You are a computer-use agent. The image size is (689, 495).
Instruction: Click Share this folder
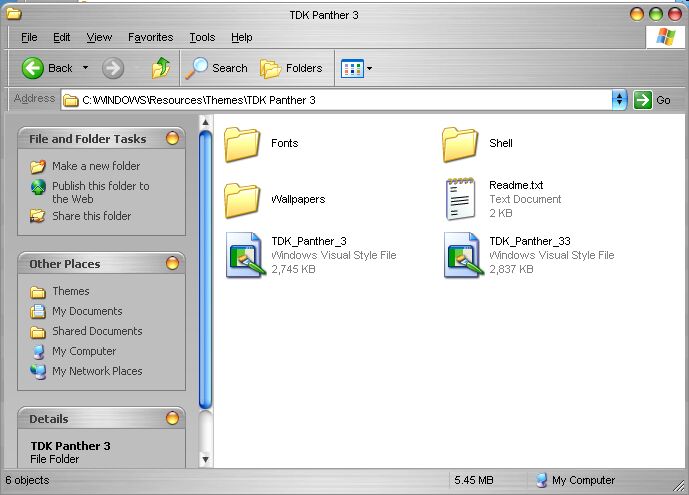[x=91, y=216]
